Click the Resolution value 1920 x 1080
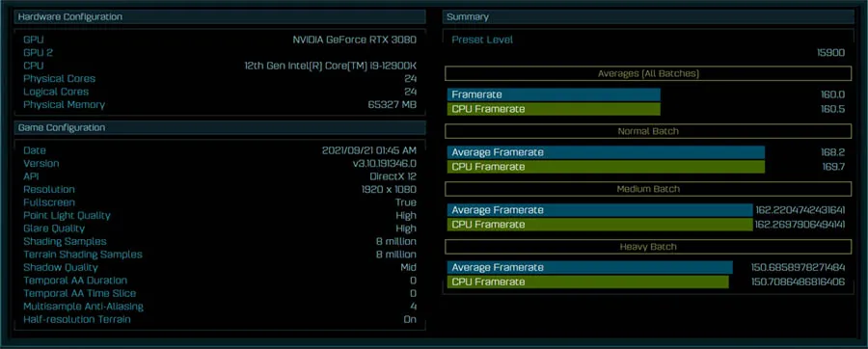868x349 pixels. tap(389, 189)
